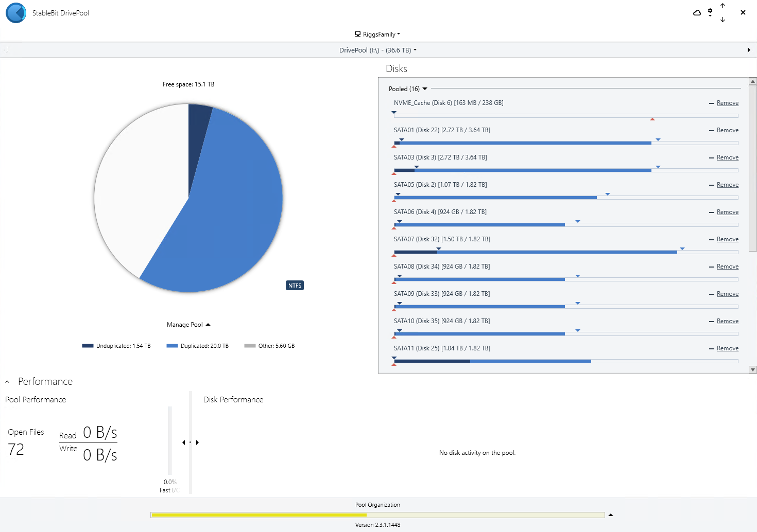Screen dimensions: 757x532
Task: Open the DrivePool (I:\) pool selector dropdown
Action: (x=377, y=50)
